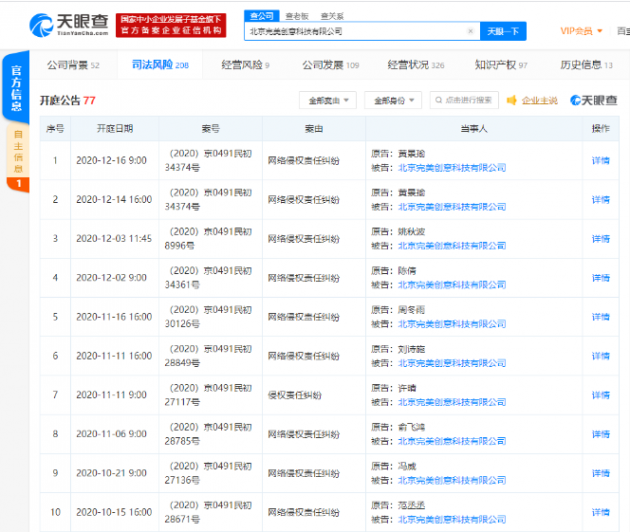Open 详情 for row 3 case 8996号
The width and height of the screenshot is (630, 532).
pos(601,239)
